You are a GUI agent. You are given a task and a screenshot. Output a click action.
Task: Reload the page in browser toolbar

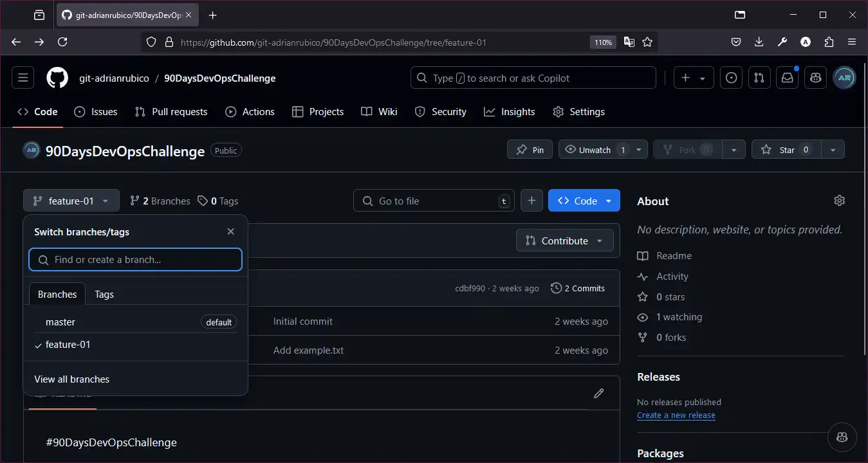(x=62, y=42)
